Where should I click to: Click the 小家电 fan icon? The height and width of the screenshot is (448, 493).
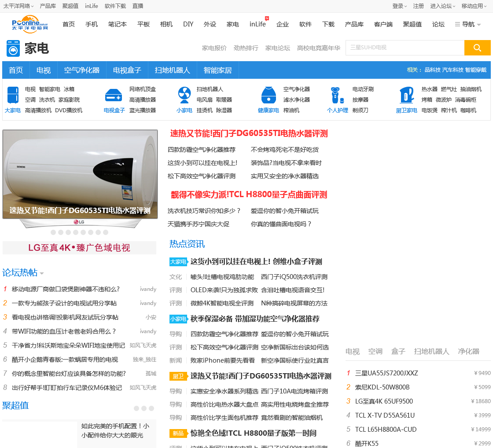(x=184, y=95)
